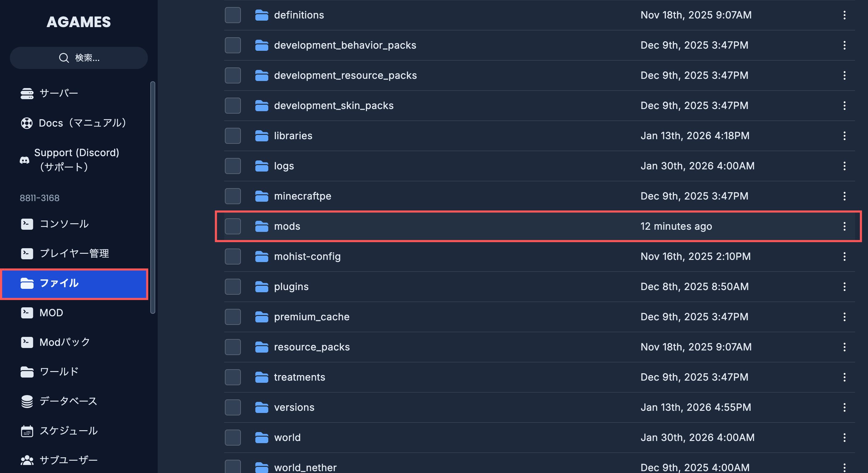Open the console terminal icon
Screen dimensions: 868x473
coord(27,224)
